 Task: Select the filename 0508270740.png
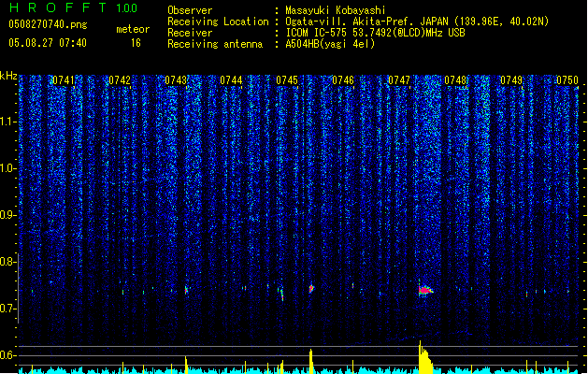48,24
